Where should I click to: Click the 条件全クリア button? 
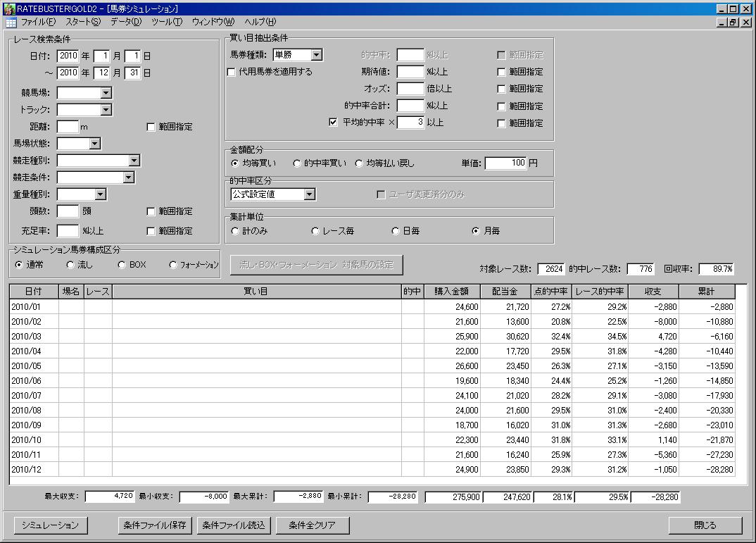[x=312, y=525]
